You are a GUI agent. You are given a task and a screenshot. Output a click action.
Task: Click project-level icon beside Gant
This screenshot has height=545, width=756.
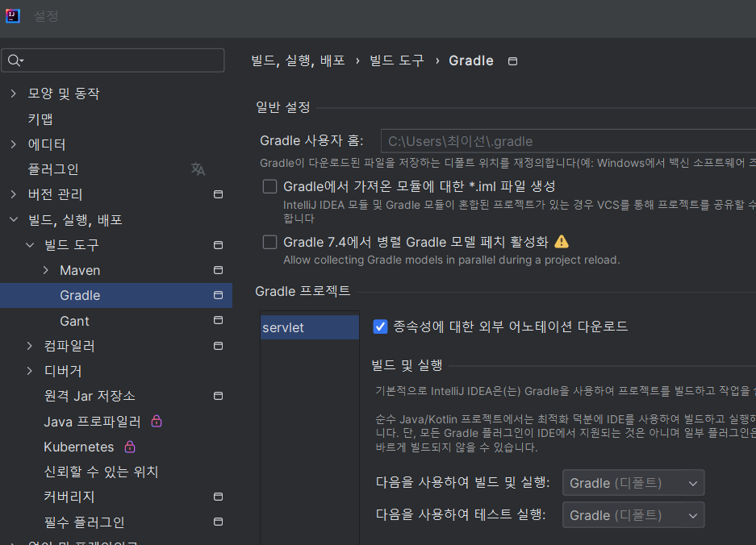[x=218, y=320]
